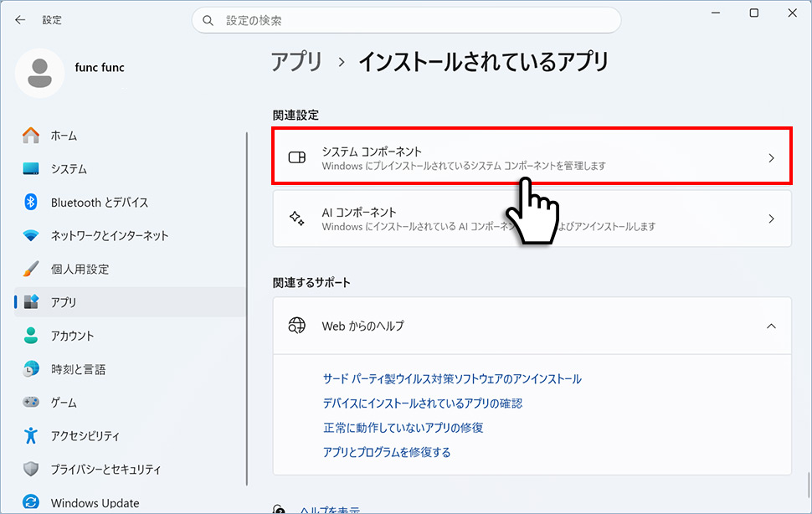812x514 pixels.
Task: Open the ホーム settings page
Action: click(x=130, y=136)
